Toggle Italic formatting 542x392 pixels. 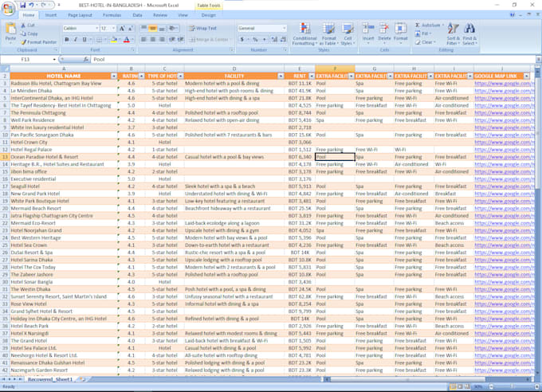point(76,39)
